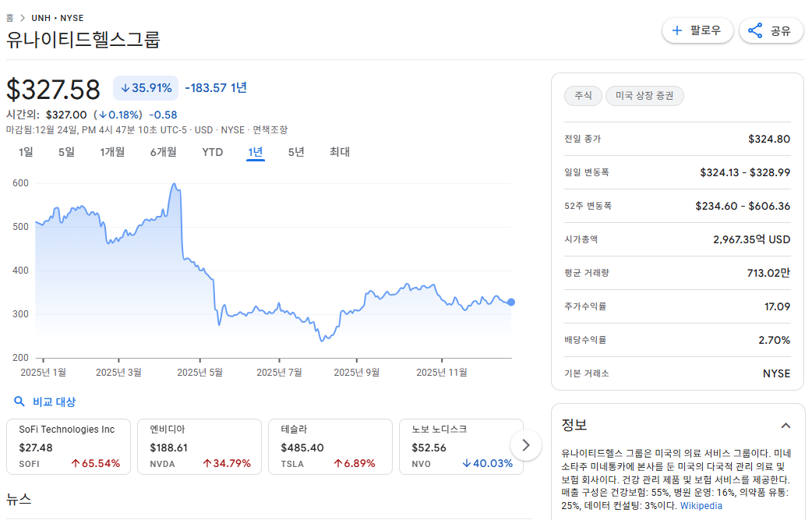Select the 1개월 chart range tab
This screenshot has width=812, height=520.
112,152
